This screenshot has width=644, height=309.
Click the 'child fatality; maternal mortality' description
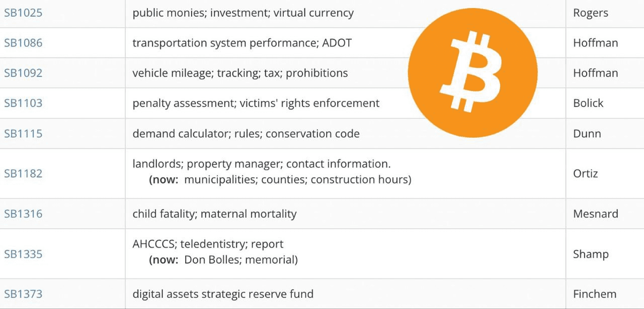click(214, 214)
